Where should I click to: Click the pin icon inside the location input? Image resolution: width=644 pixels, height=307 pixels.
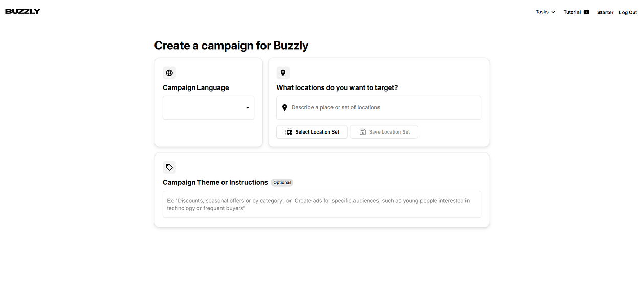point(285,107)
